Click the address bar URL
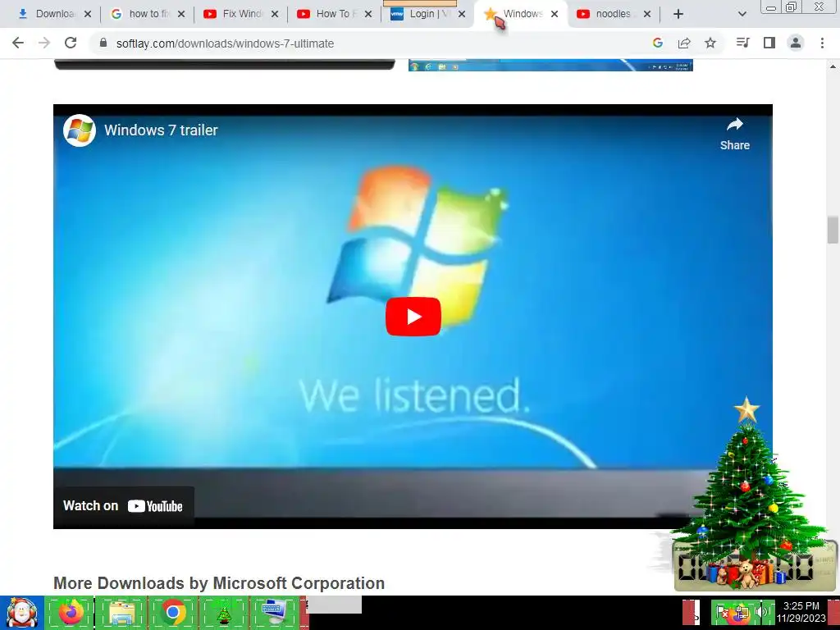The image size is (840, 630). [225, 43]
